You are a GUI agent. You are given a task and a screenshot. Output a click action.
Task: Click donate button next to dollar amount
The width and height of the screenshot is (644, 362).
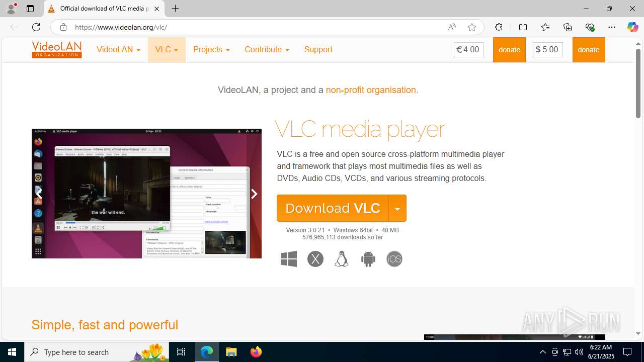pos(589,50)
